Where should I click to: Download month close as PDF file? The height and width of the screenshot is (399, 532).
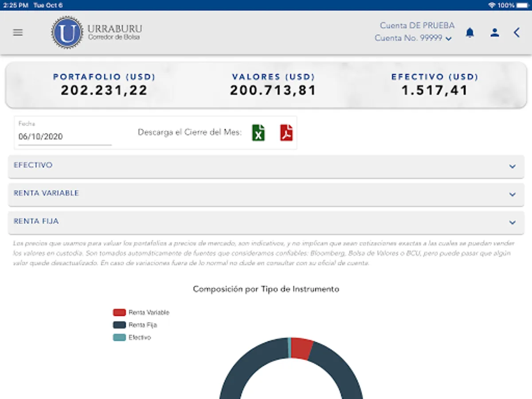[286, 133]
